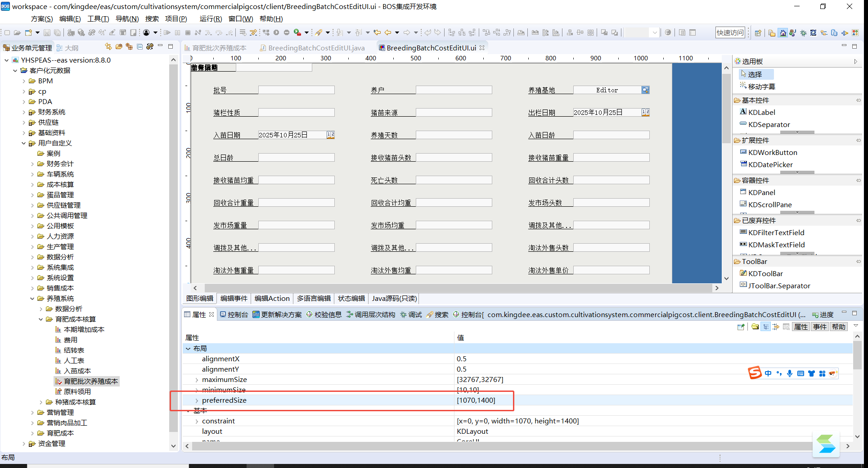Toggle the 事件 button in the properties toolbar
Screen dimensions: 868x468
(820, 327)
